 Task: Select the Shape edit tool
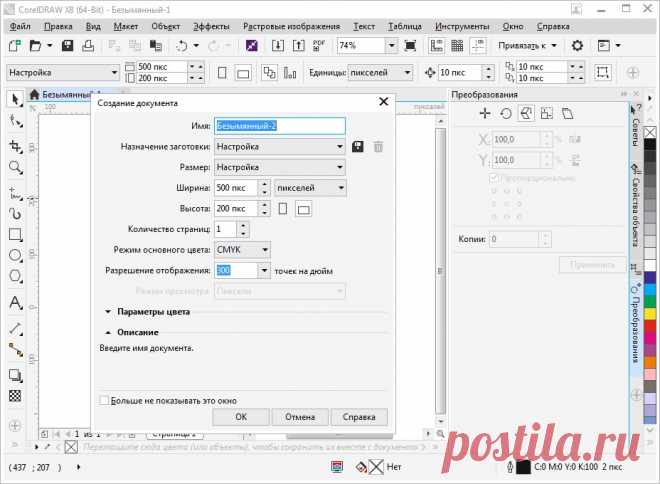[x=16, y=122]
